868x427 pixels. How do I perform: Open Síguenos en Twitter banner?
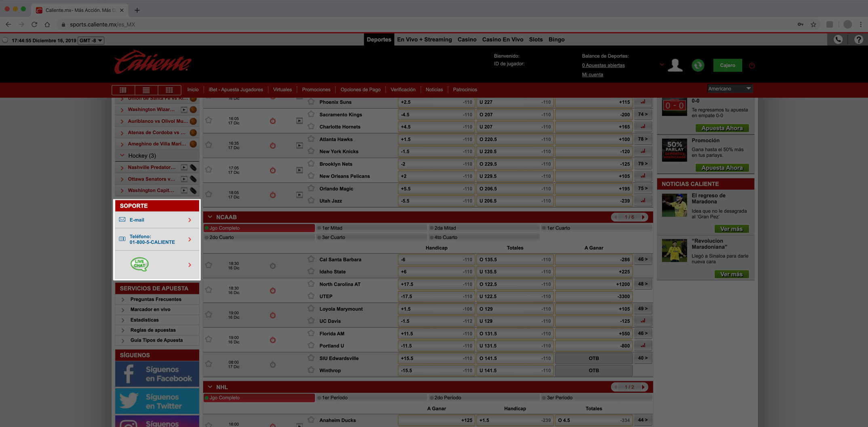pyautogui.click(x=157, y=401)
